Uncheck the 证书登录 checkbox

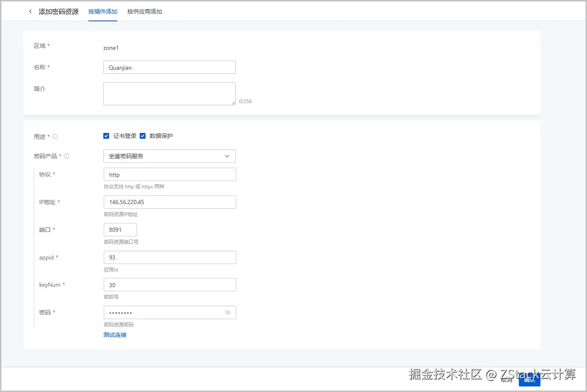pyautogui.click(x=106, y=135)
